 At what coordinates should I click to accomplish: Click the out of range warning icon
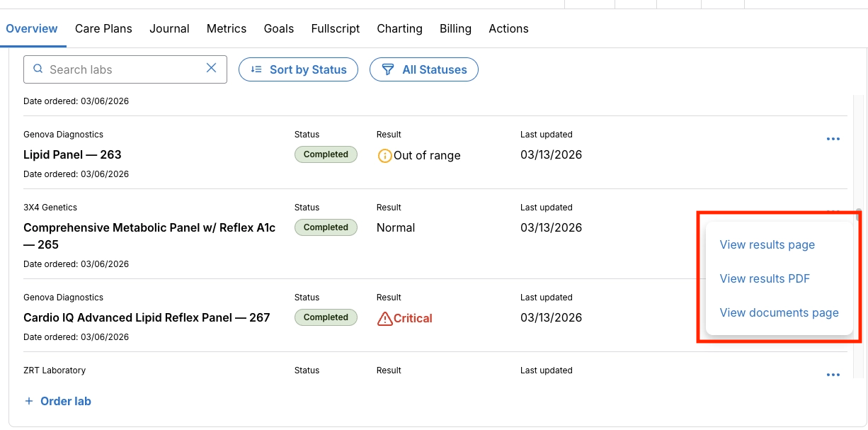point(384,156)
